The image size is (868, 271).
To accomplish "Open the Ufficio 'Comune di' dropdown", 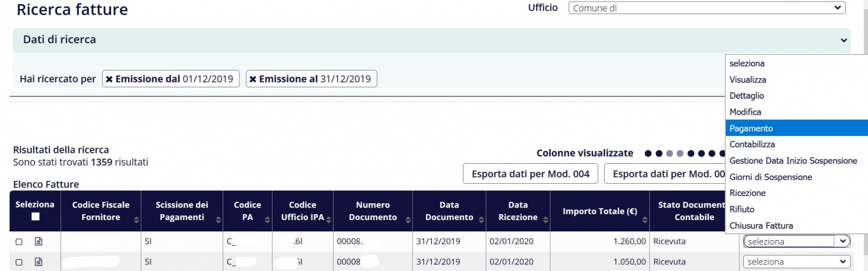I will pos(706,8).
